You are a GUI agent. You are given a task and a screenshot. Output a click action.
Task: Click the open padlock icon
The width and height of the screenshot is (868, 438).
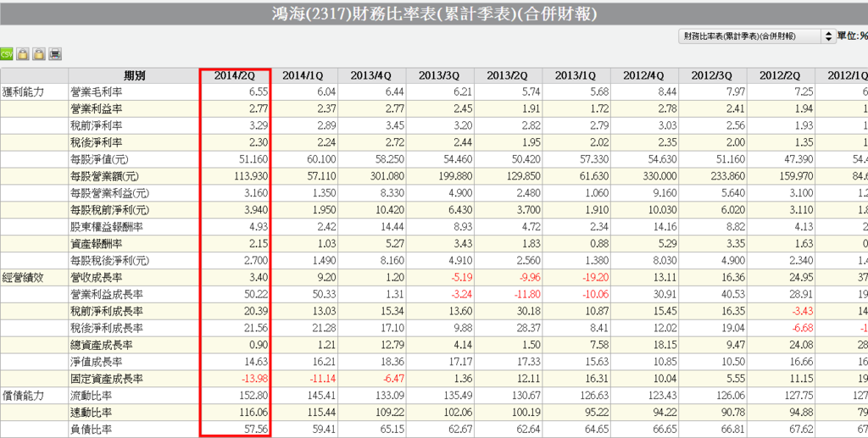point(39,54)
